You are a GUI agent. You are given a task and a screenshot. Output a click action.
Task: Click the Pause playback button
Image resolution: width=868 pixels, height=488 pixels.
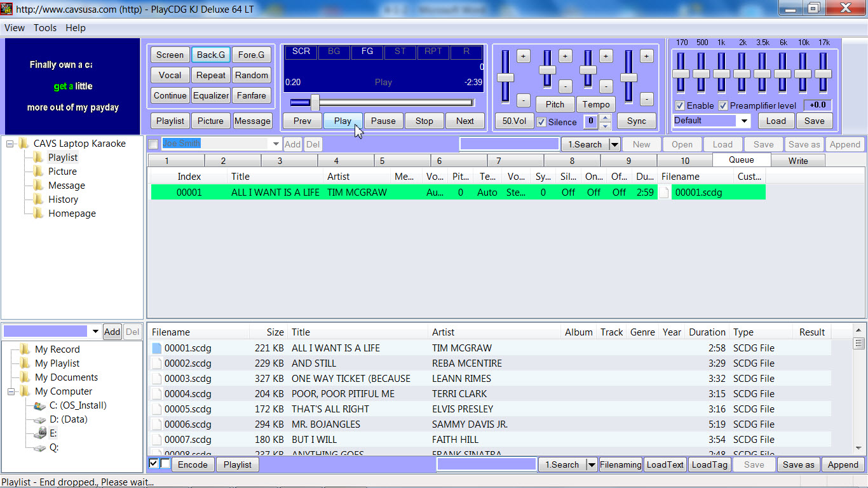click(x=383, y=121)
